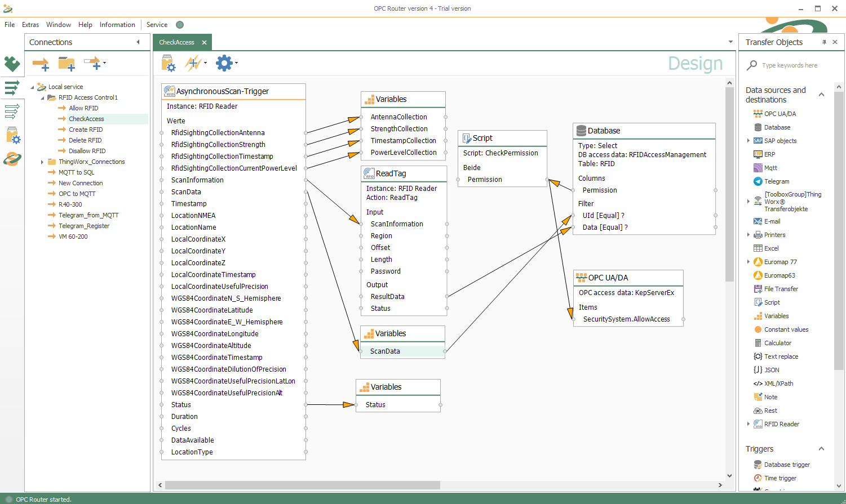Select the Delete RFID connection
This screenshot has height=504, width=846.
(x=85, y=140)
